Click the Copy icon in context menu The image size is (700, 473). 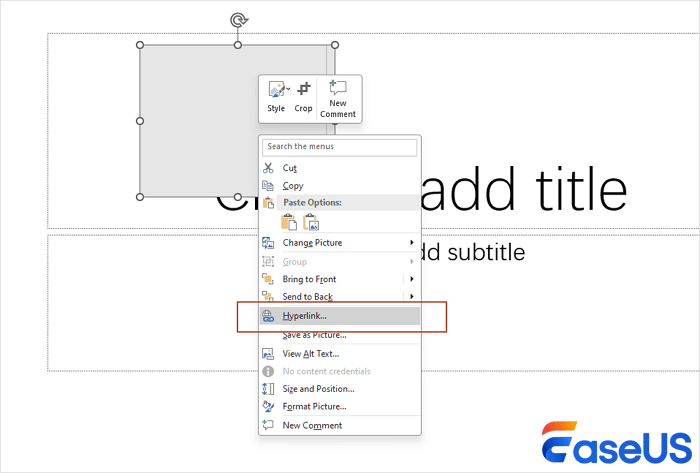[x=268, y=185]
